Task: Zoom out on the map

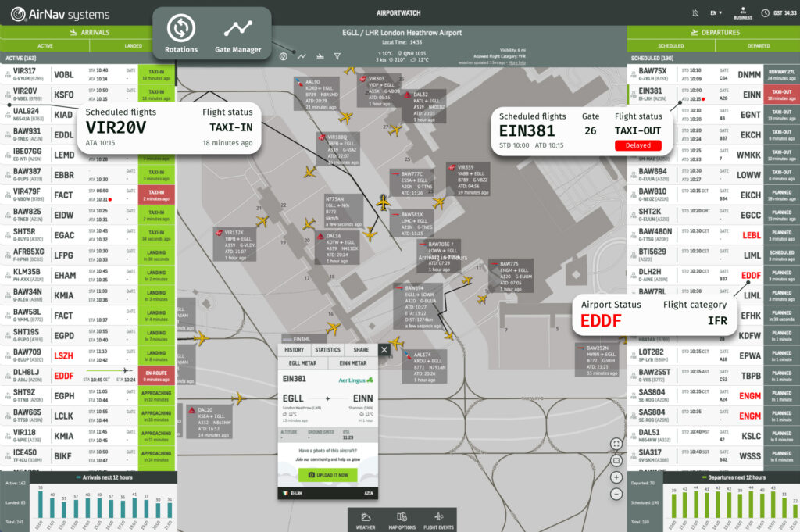Action: [x=616, y=493]
